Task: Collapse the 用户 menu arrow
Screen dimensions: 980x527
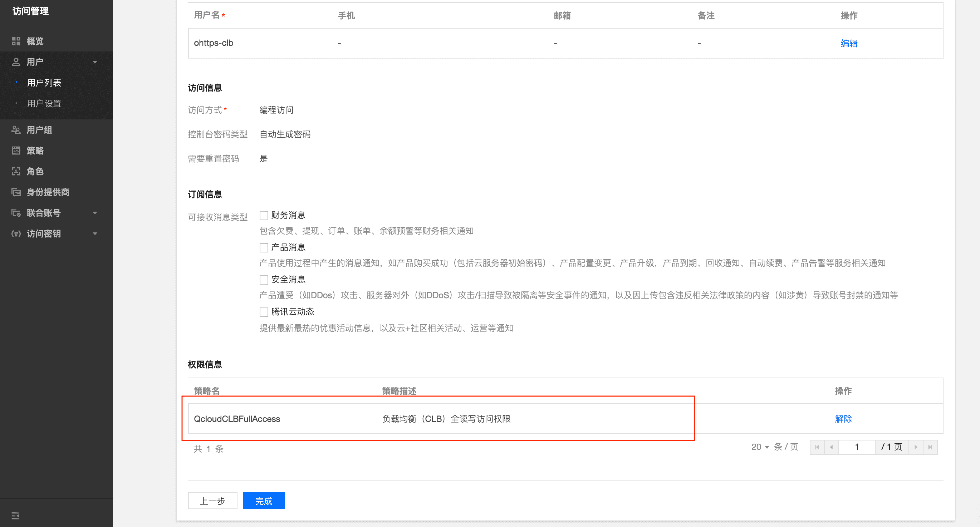Action: point(95,62)
